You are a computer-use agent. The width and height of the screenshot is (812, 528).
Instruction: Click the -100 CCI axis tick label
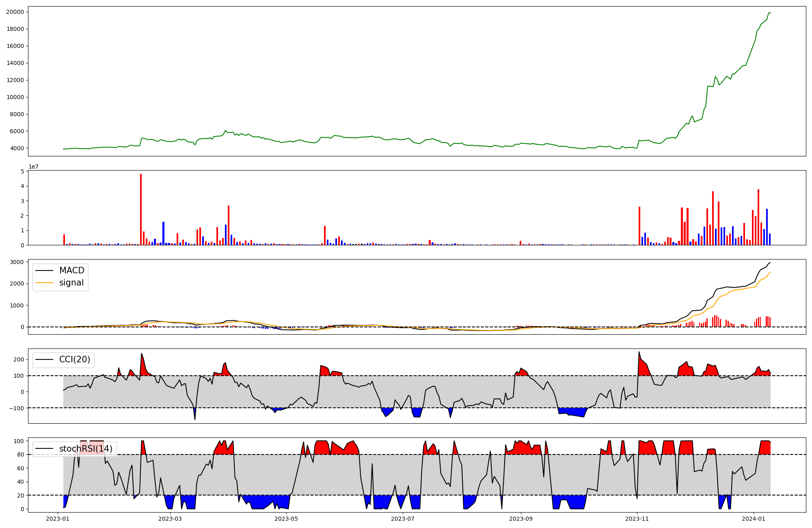[16, 408]
